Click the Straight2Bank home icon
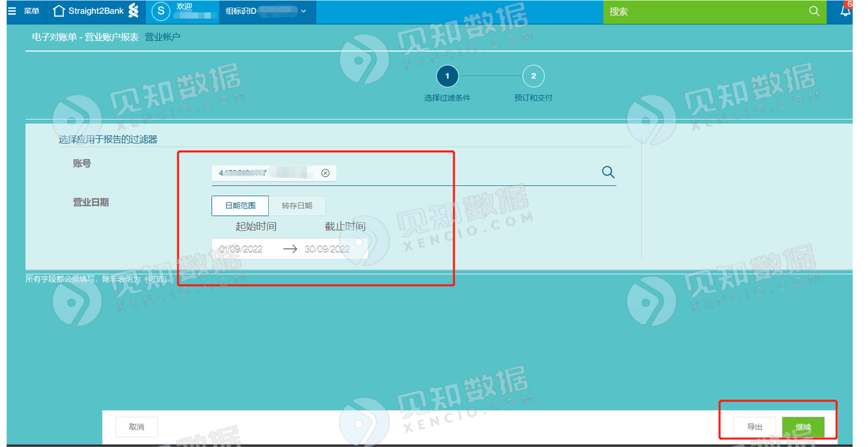868x447 pixels. point(59,11)
